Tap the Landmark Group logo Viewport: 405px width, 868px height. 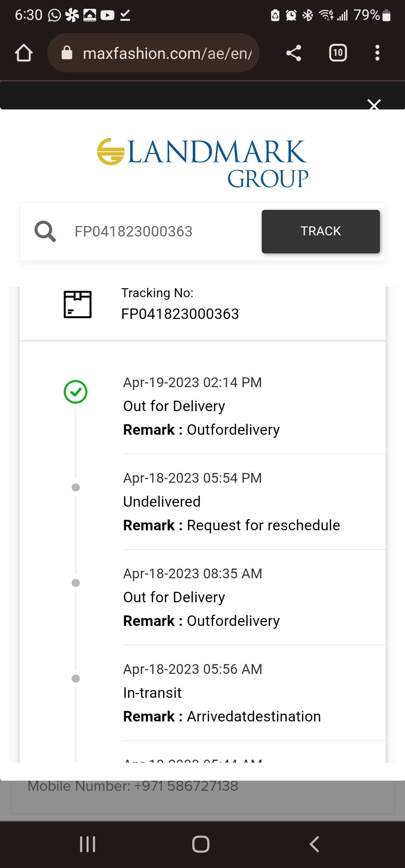(202, 163)
